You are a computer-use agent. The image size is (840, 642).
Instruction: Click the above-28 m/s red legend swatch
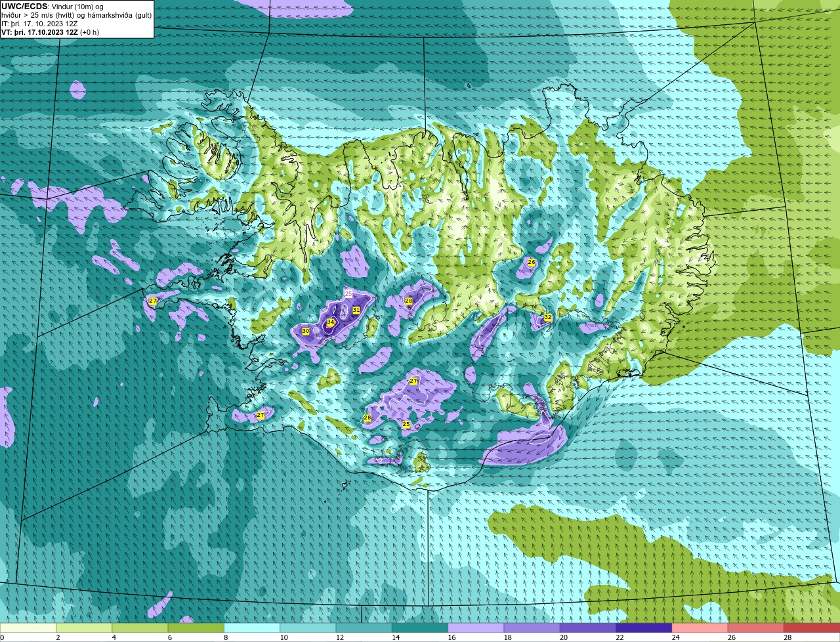pyautogui.click(x=812, y=628)
